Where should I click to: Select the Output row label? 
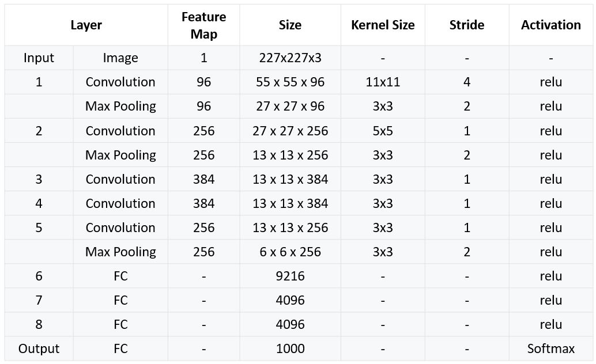pos(39,348)
